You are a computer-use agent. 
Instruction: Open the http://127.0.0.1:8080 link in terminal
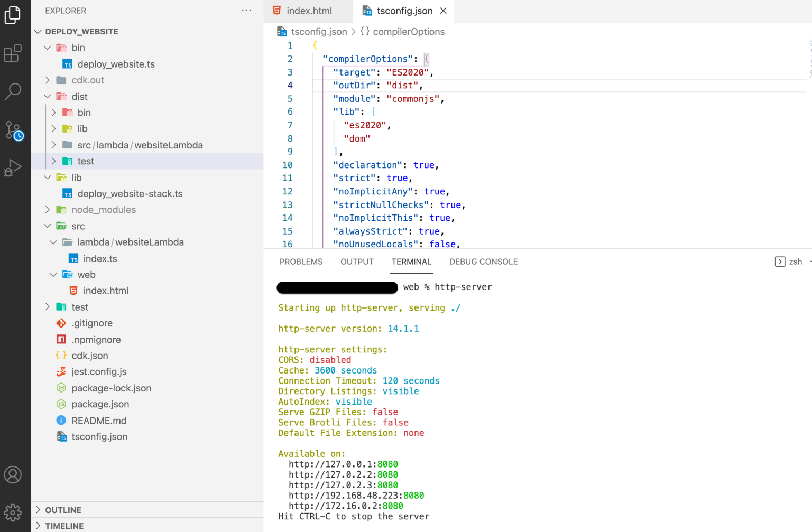(x=343, y=464)
